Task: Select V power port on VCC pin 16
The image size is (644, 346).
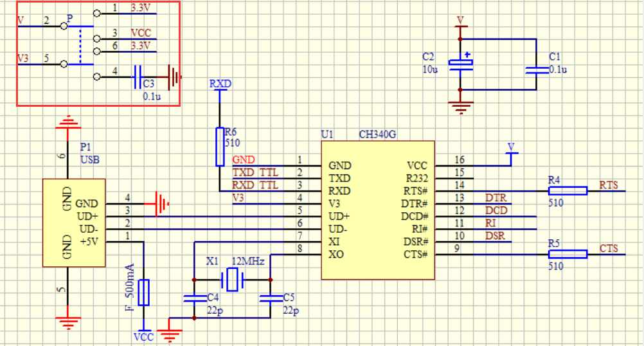Action: point(512,150)
